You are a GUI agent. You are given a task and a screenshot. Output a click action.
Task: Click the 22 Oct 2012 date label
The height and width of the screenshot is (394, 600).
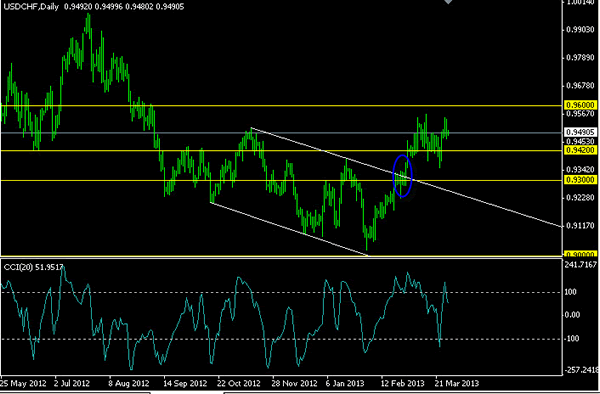tap(239, 383)
